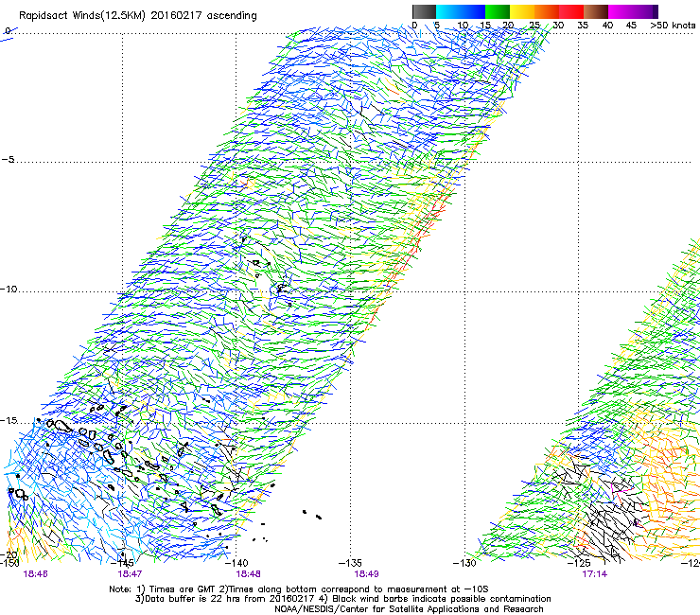Click the NOAA/NESDIS credit line
The width and height of the screenshot is (700, 615).
tap(409, 609)
